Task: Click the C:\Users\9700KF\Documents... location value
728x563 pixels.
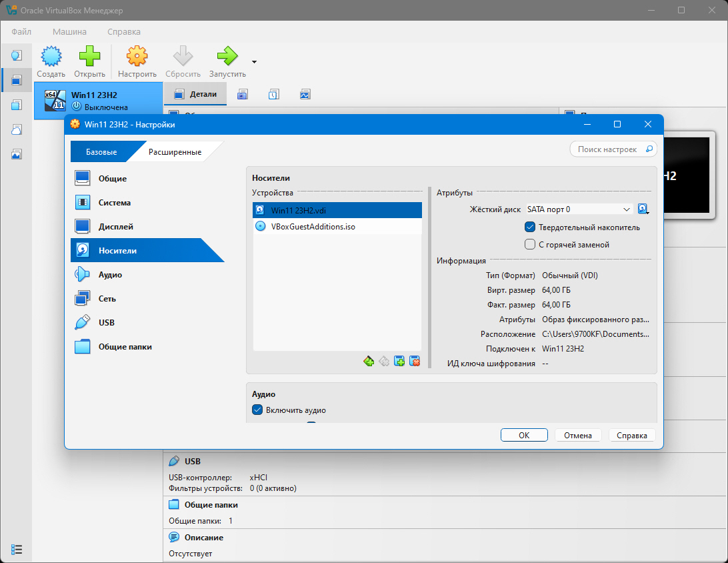Action: [x=596, y=334]
